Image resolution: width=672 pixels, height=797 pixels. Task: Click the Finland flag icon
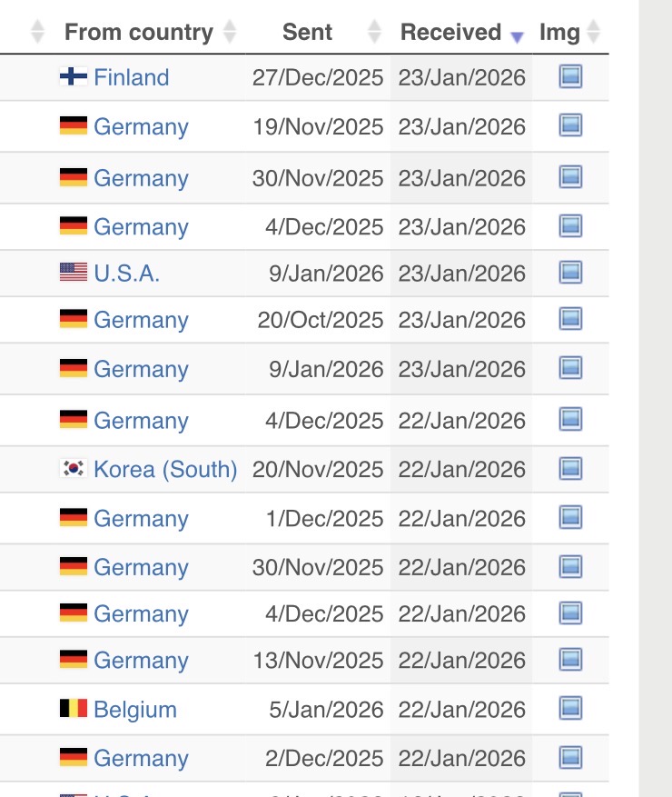74,77
